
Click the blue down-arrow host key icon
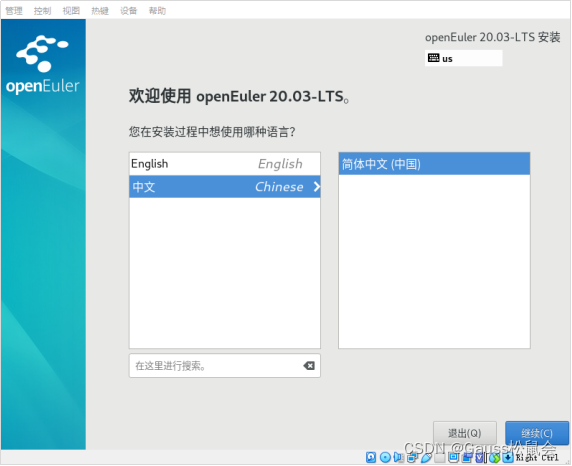point(508,458)
